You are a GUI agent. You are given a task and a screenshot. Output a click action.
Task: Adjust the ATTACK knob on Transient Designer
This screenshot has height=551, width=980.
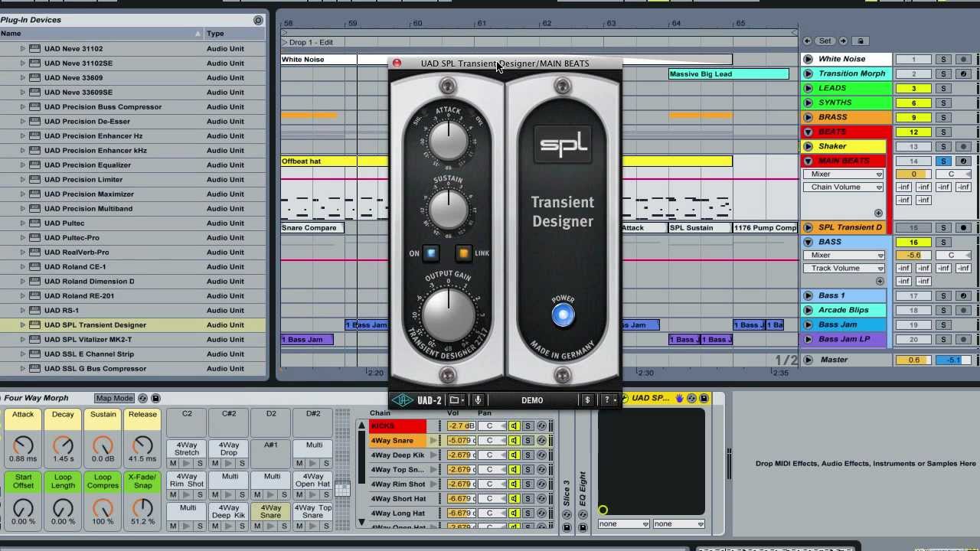click(448, 140)
